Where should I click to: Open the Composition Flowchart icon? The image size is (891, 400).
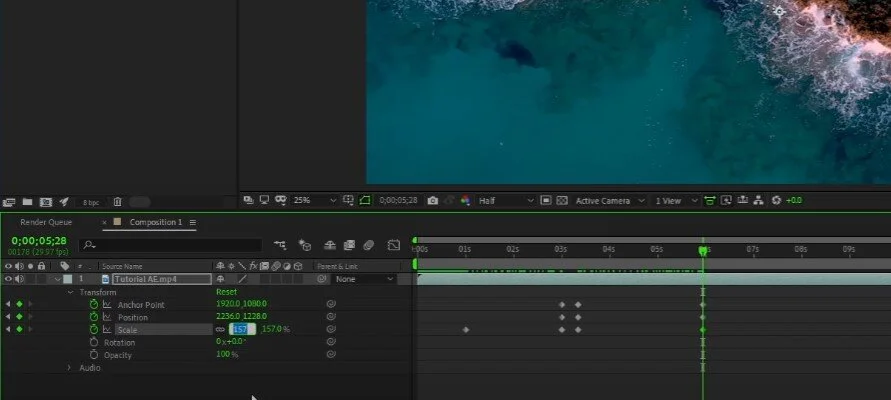point(758,201)
